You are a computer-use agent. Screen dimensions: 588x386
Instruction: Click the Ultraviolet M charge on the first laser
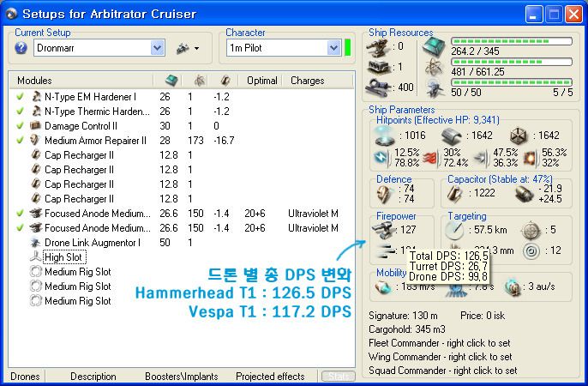click(x=313, y=214)
